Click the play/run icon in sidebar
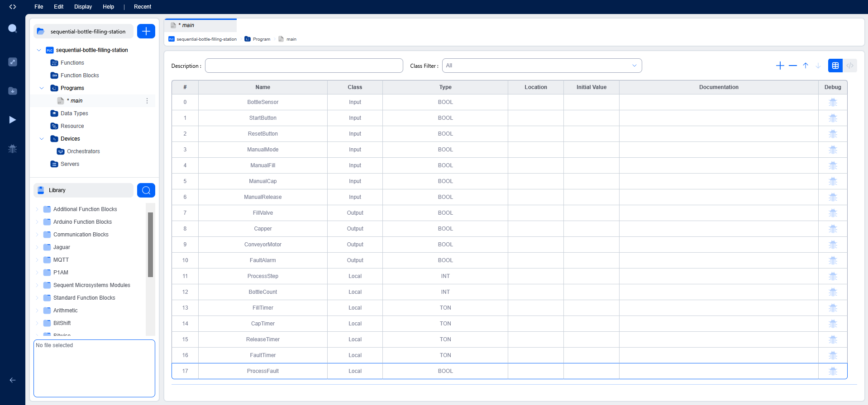 pyautogui.click(x=13, y=120)
